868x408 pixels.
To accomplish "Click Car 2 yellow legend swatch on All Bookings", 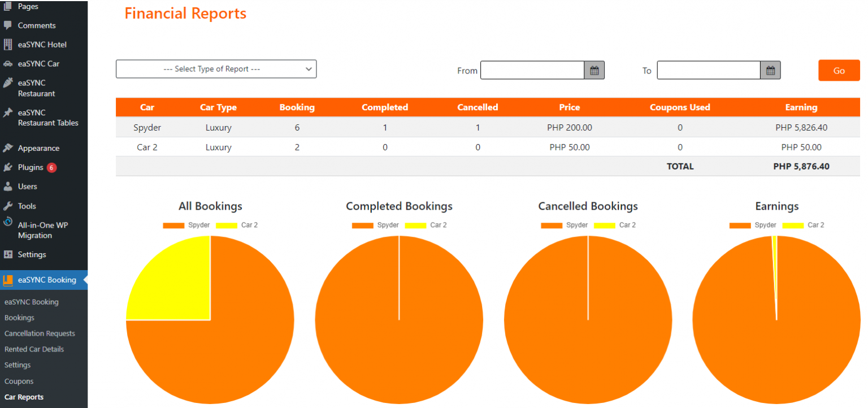I will [x=226, y=225].
